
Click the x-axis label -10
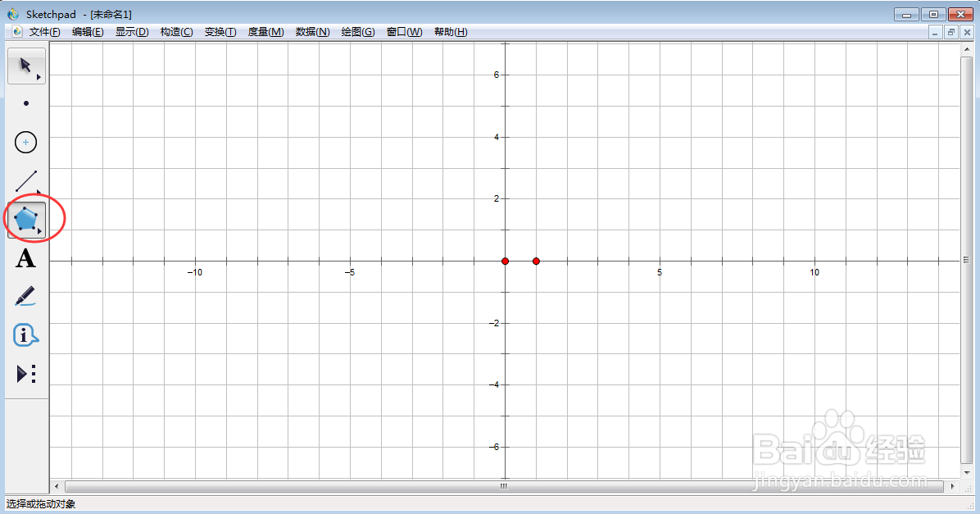tap(195, 272)
